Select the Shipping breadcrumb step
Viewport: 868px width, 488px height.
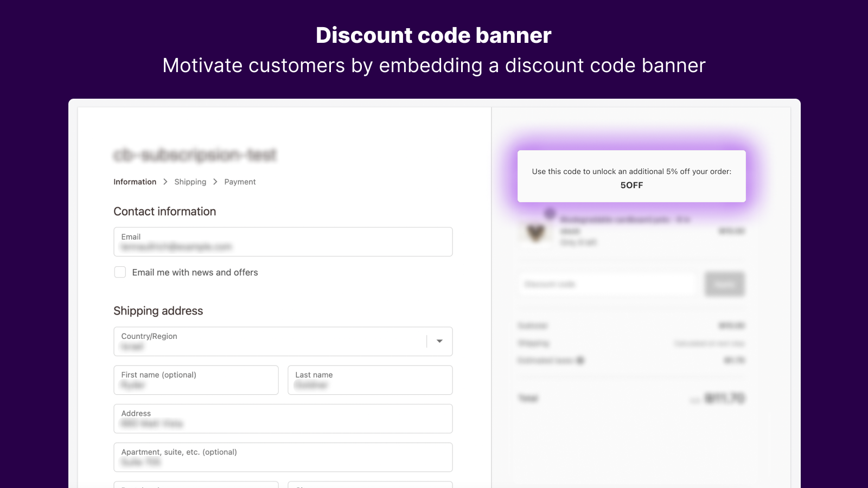190,182
